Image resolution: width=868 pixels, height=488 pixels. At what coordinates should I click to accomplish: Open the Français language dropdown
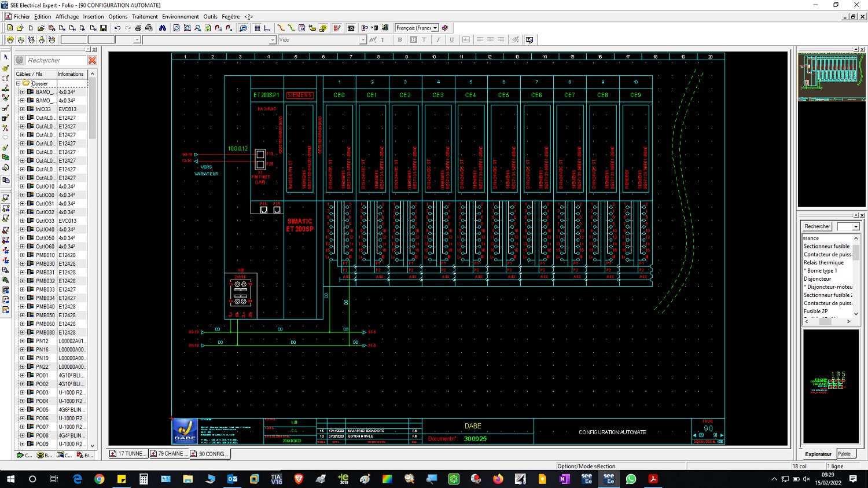click(417, 28)
